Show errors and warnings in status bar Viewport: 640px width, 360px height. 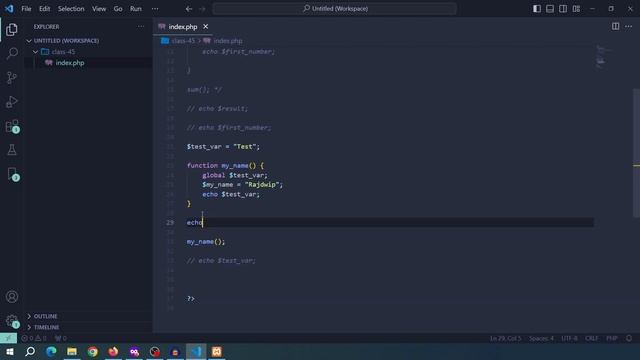(x=34, y=338)
